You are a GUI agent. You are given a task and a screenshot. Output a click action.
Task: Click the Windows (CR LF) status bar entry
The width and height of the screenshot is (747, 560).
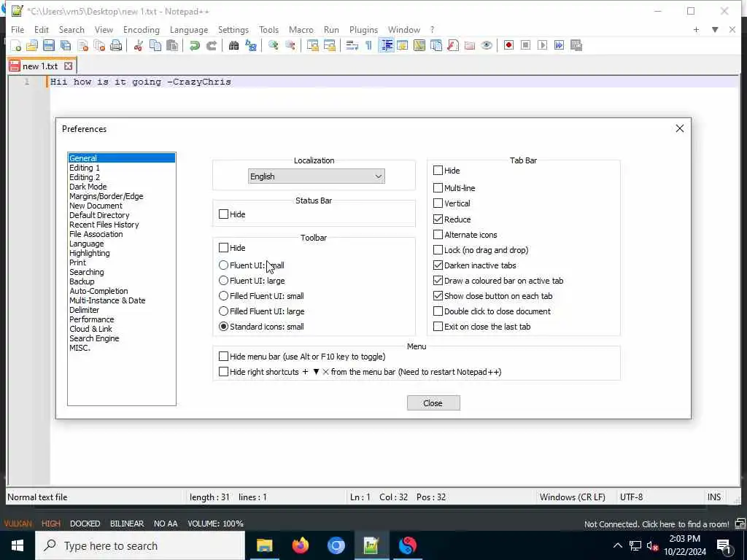tap(572, 497)
